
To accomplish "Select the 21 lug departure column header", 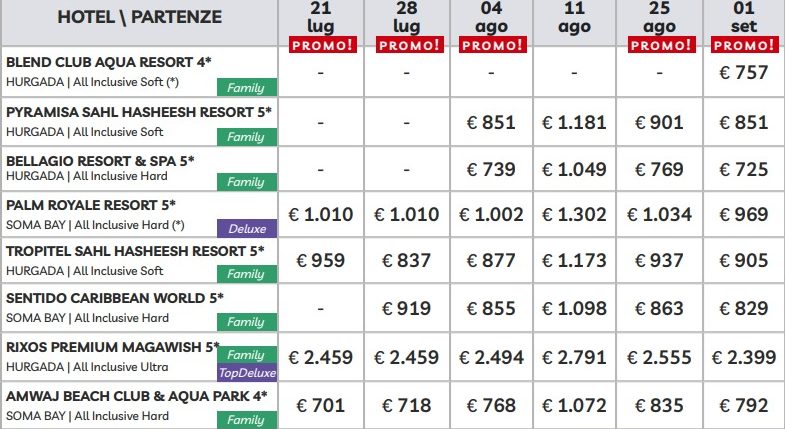I will point(320,17).
